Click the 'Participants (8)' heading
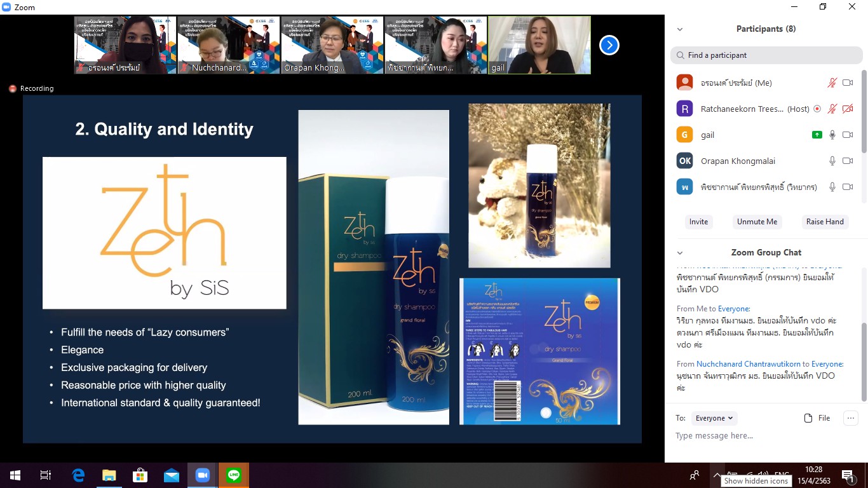 (x=766, y=29)
